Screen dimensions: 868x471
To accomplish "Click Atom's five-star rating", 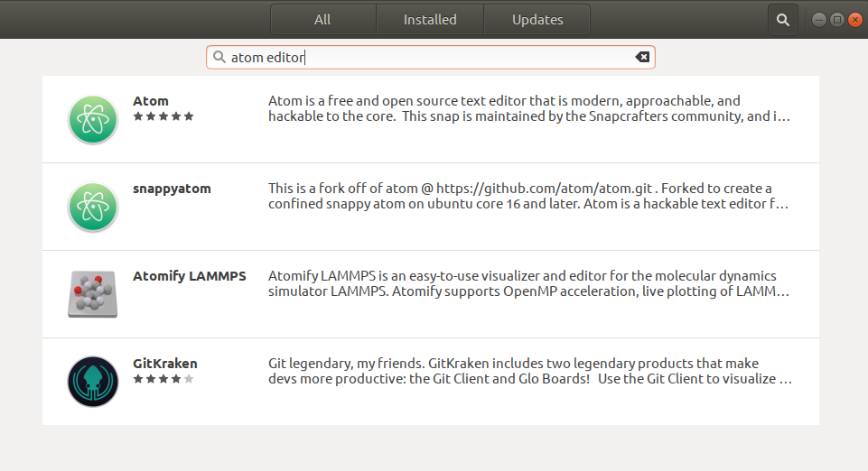I will pyautogui.click(x=163, y=116).
